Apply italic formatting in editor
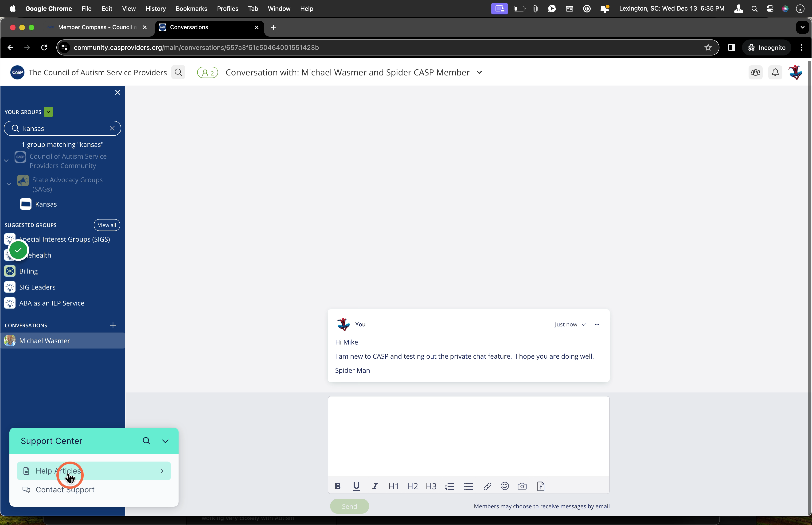 375,486
